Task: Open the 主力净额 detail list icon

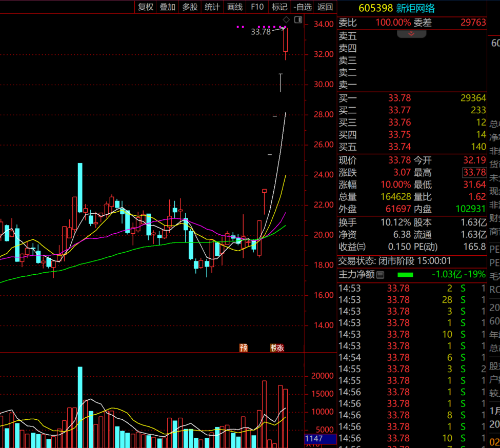Action: [380, 275]
